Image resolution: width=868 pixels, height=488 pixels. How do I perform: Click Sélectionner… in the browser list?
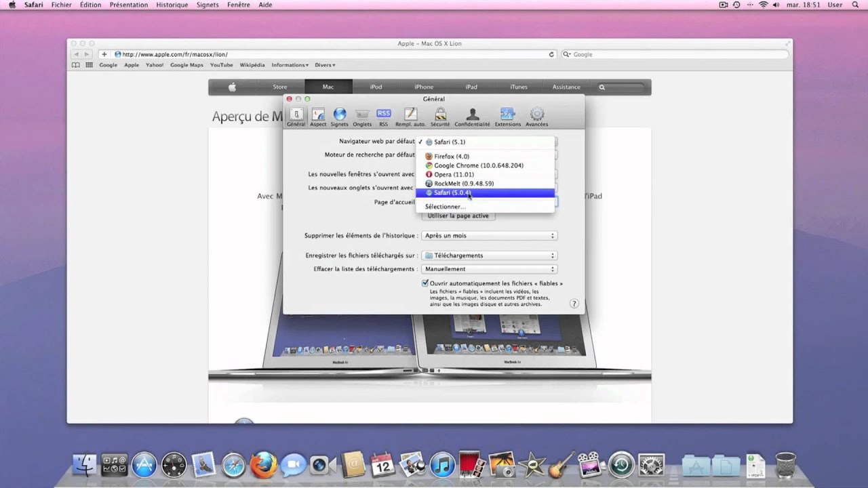click(485, 207)
